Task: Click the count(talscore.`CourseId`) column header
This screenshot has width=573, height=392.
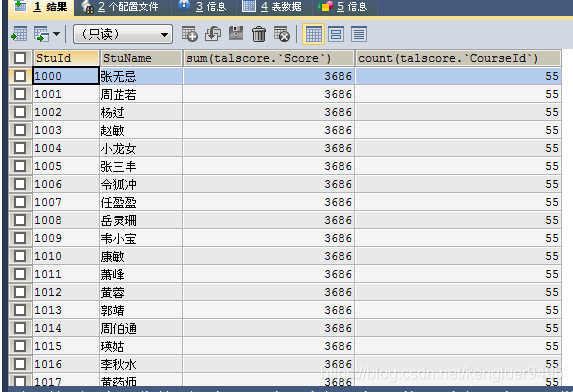Action: 458,58
